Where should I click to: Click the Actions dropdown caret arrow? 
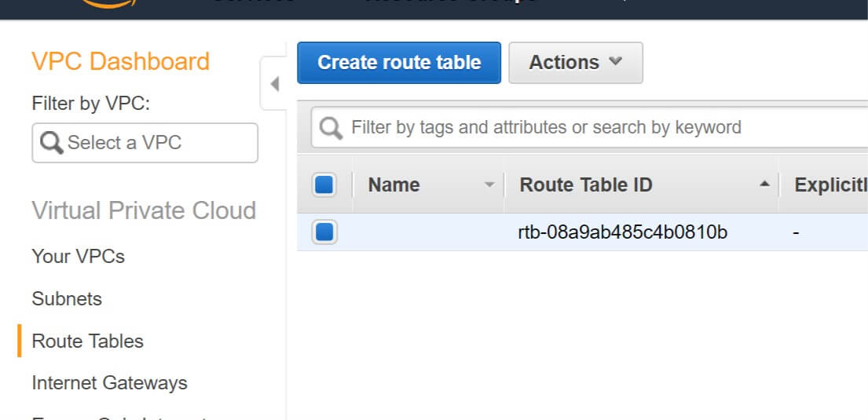616,61
